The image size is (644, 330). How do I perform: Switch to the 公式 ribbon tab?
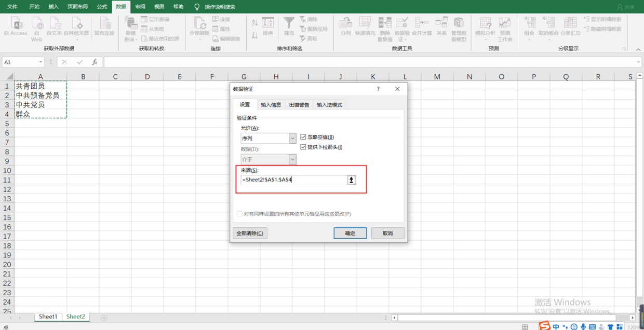(102, 7)
